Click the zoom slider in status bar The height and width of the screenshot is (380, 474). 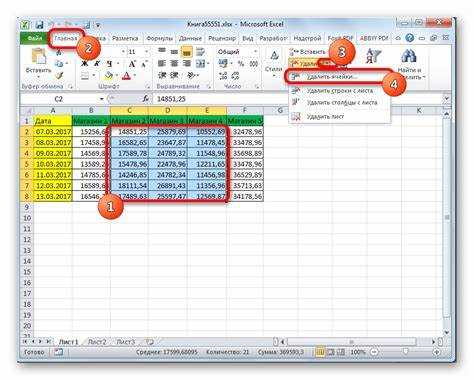[x=406, y=352]
